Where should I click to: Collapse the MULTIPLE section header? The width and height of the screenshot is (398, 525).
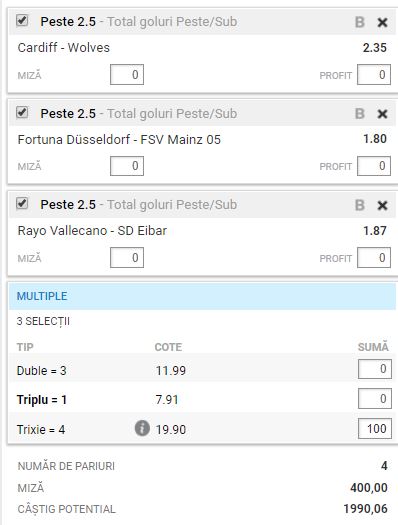click(x=203, y=296)
